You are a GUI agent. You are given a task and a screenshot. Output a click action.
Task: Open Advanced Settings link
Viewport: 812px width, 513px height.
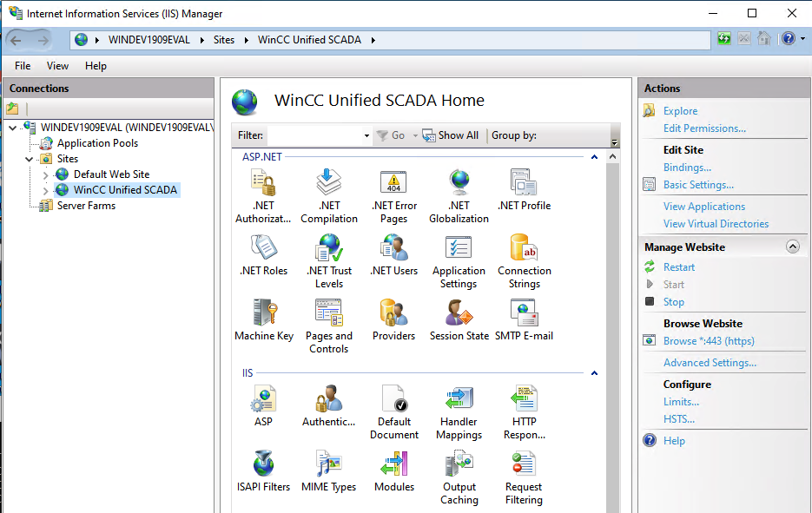click(x=710, y=363)
